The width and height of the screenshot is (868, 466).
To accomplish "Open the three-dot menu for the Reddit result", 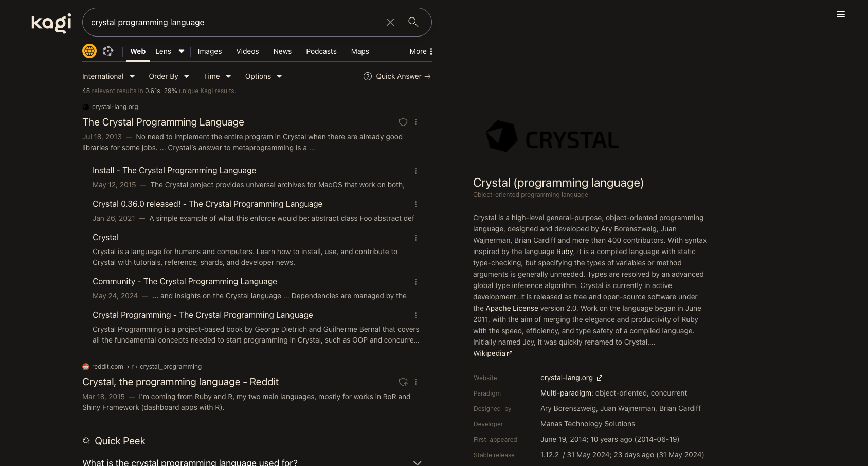I will point(415,382).
